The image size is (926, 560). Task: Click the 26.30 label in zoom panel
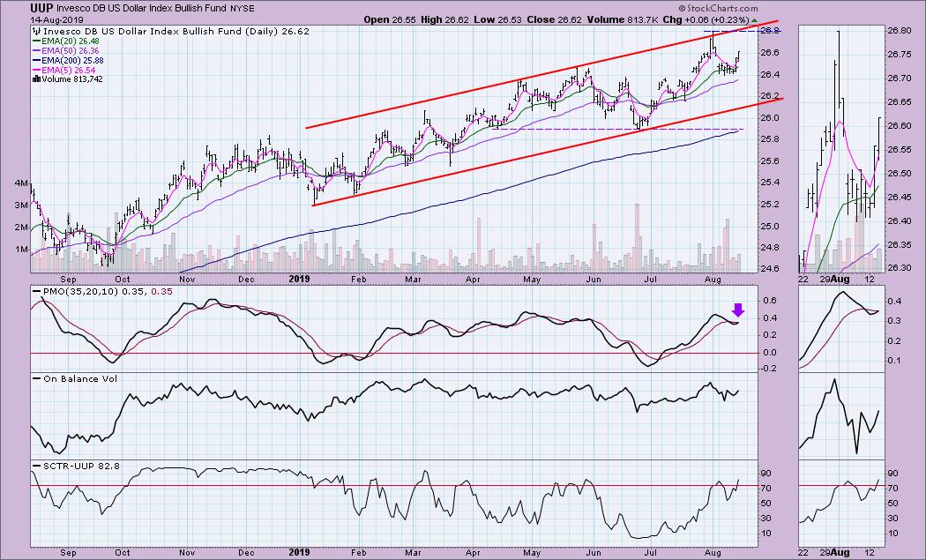tap(900, 268)
